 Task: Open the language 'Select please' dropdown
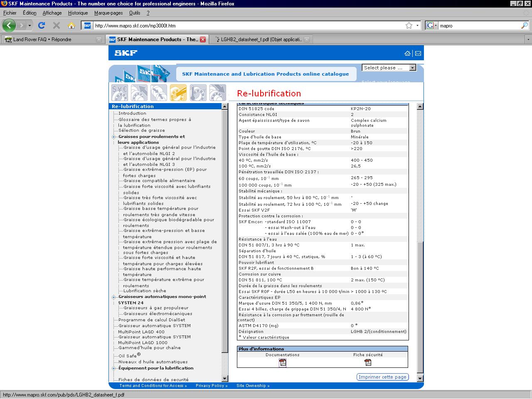(x=389, y=68)
